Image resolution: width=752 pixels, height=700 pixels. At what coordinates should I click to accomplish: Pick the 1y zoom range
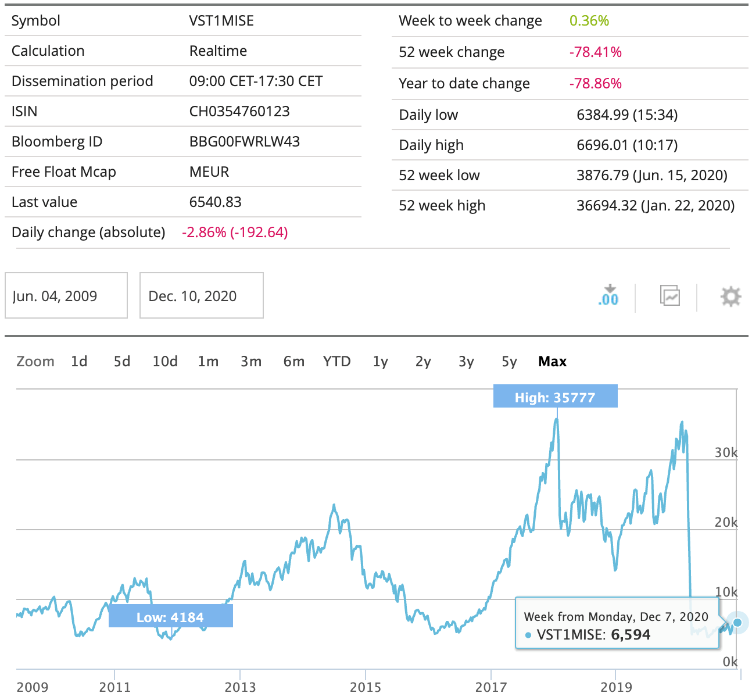click(381, 362)
